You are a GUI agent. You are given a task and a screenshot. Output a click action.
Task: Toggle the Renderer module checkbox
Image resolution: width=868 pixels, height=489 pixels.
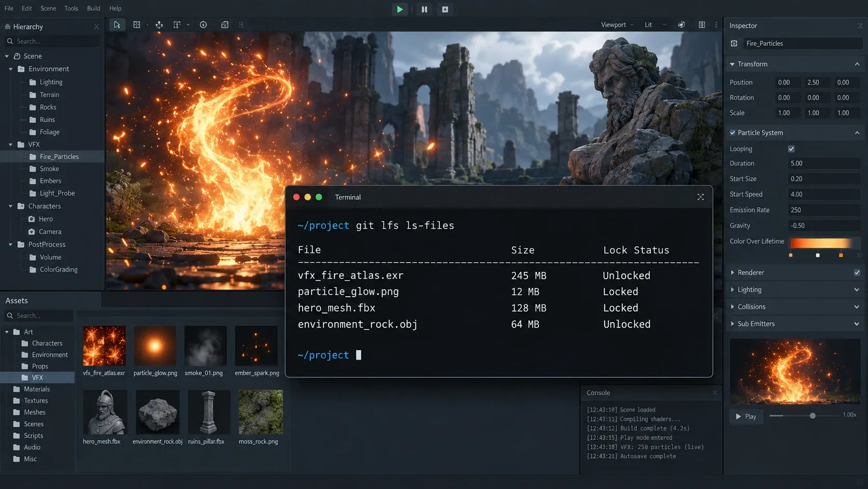[x=857, y=273]
